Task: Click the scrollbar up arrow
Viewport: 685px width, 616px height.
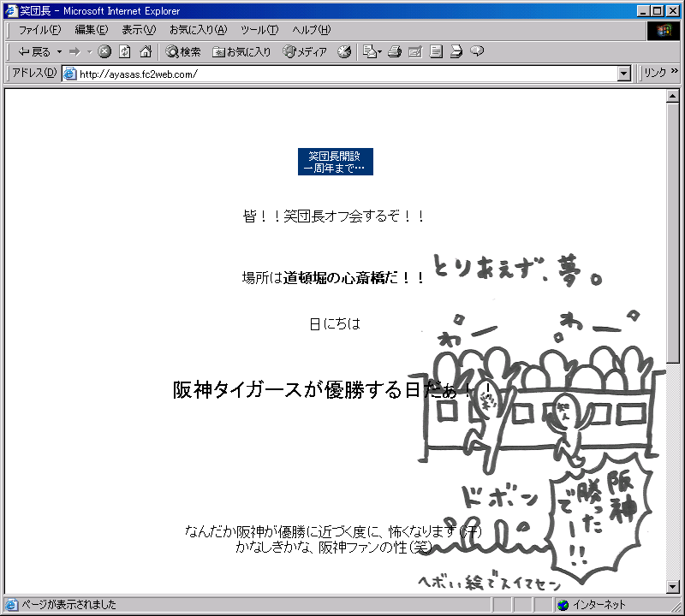Action: [673, 96]
